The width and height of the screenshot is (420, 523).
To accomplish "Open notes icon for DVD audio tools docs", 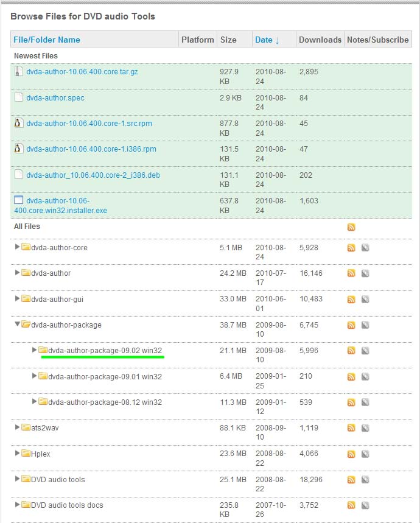I will click(365, 505).
